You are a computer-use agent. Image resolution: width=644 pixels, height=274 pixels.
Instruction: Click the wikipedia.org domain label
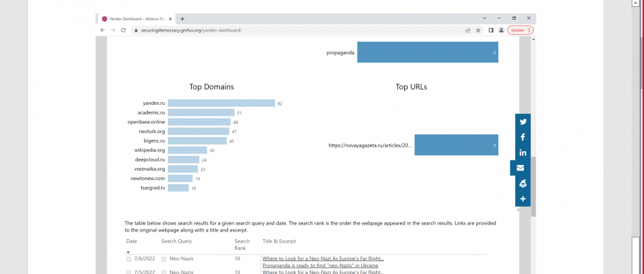[x=149, y=150]
